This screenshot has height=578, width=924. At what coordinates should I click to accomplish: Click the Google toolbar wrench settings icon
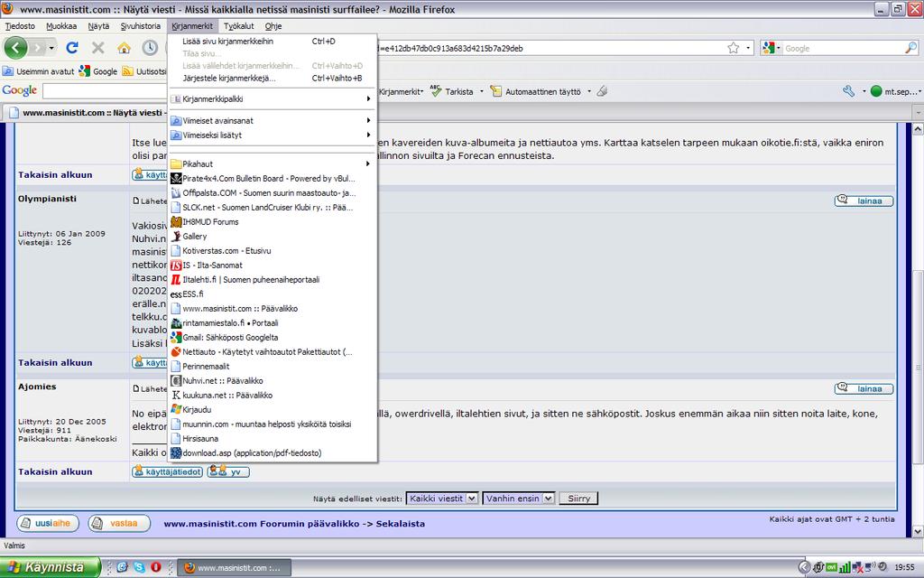click(848, 91)
